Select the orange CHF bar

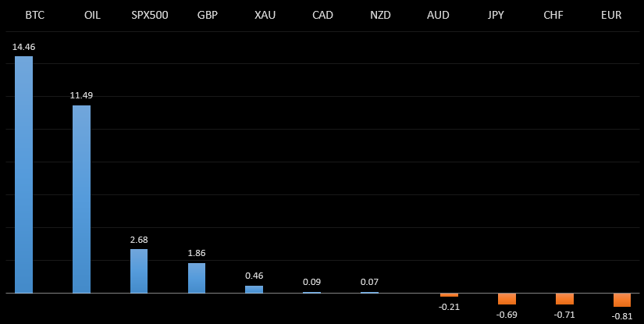[564, 299]
